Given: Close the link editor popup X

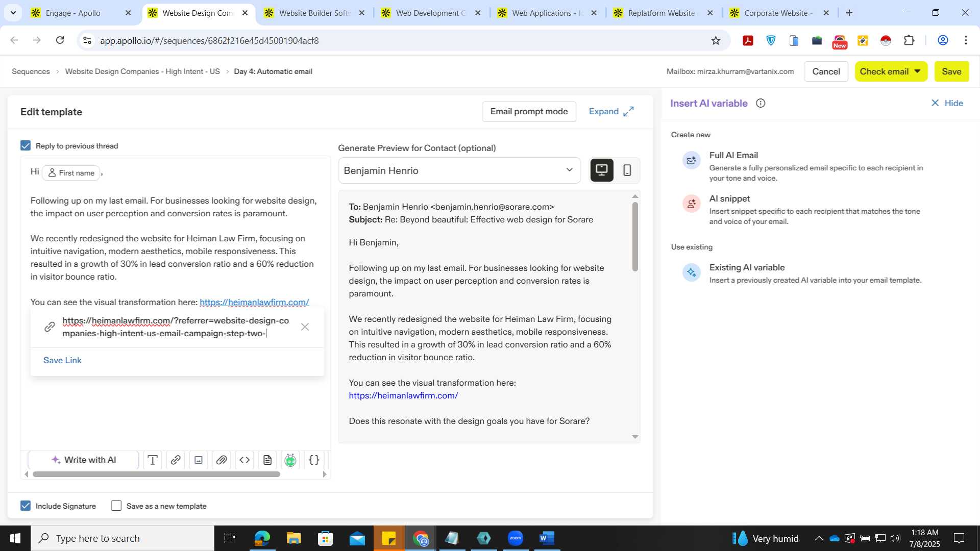Looking at the screenshot, I should (305, 327).
